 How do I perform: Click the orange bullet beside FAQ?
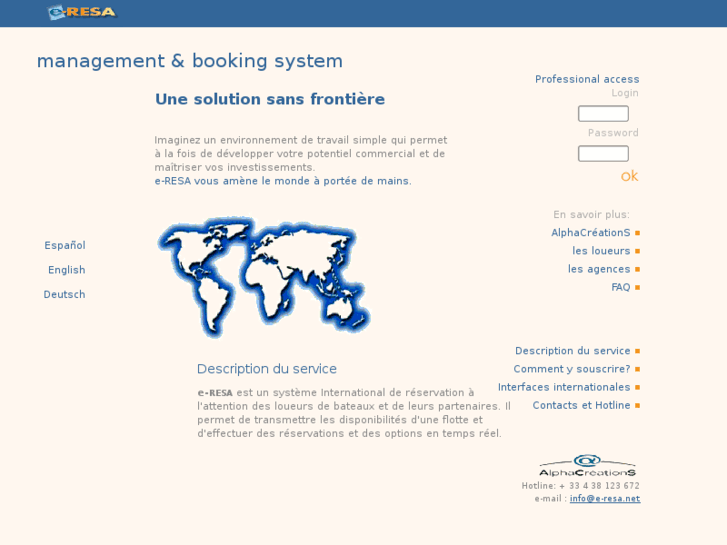point(638,288)
